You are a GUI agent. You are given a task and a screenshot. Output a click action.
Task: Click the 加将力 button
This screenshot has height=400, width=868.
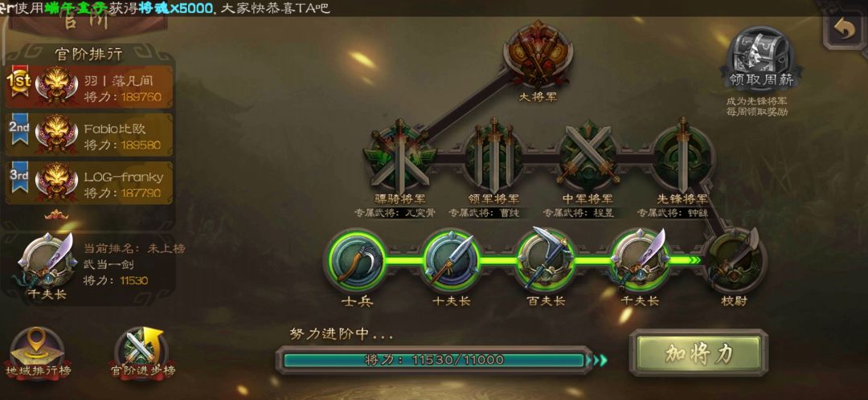pyautogui.click(x=698, y=353)
